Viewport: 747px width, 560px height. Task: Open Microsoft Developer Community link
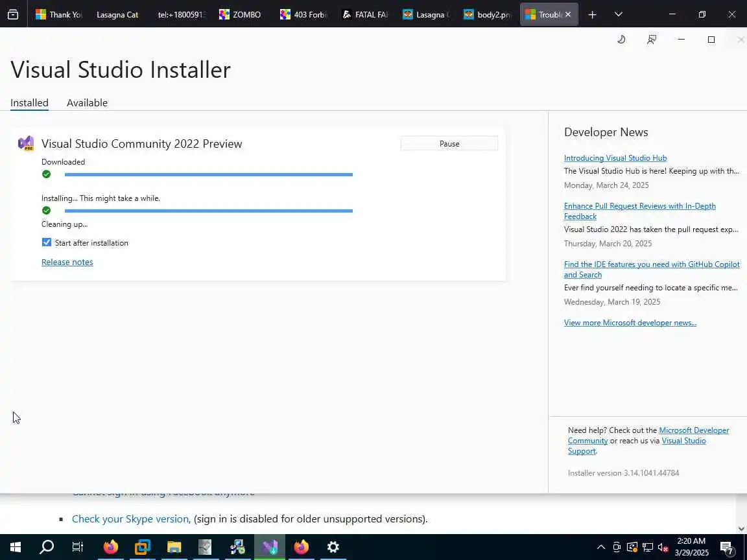(x=693, y=430)
